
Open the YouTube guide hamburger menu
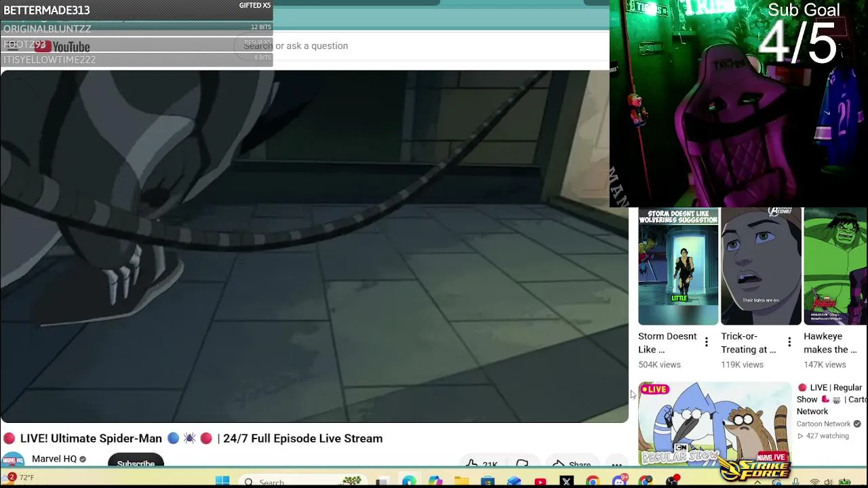coord(12,45)
